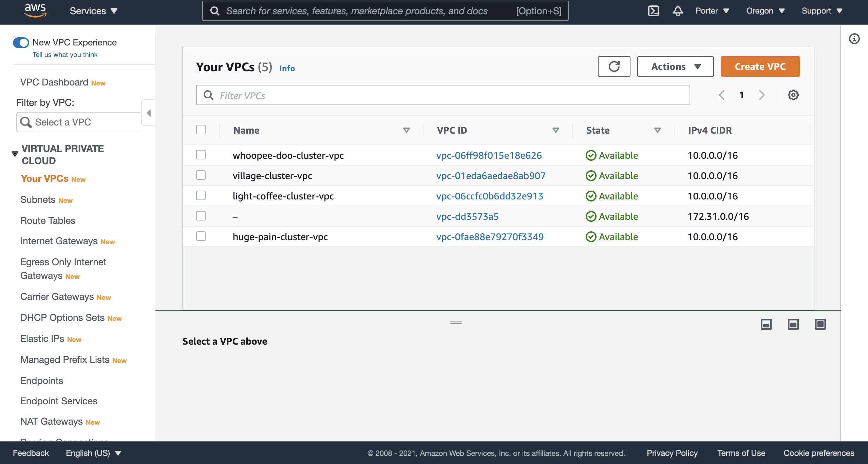
Task: Open Route Tables in the sidebar
Action: pos(48,220)
